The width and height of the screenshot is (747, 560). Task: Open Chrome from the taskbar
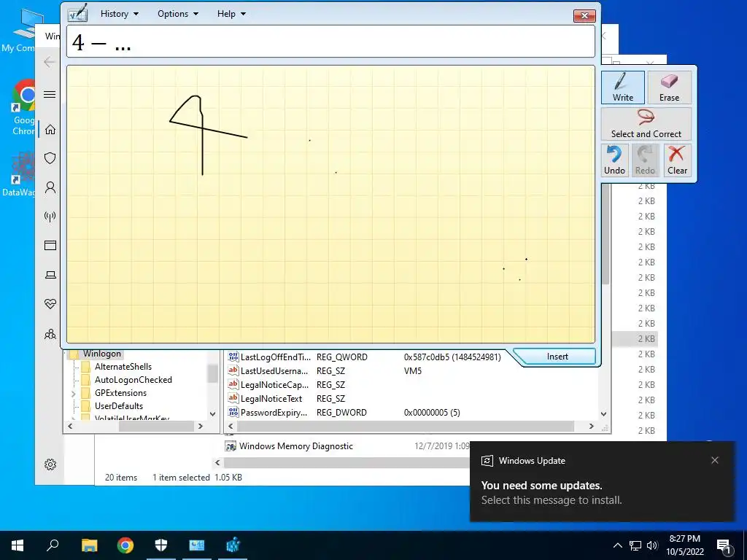point(125,545)
